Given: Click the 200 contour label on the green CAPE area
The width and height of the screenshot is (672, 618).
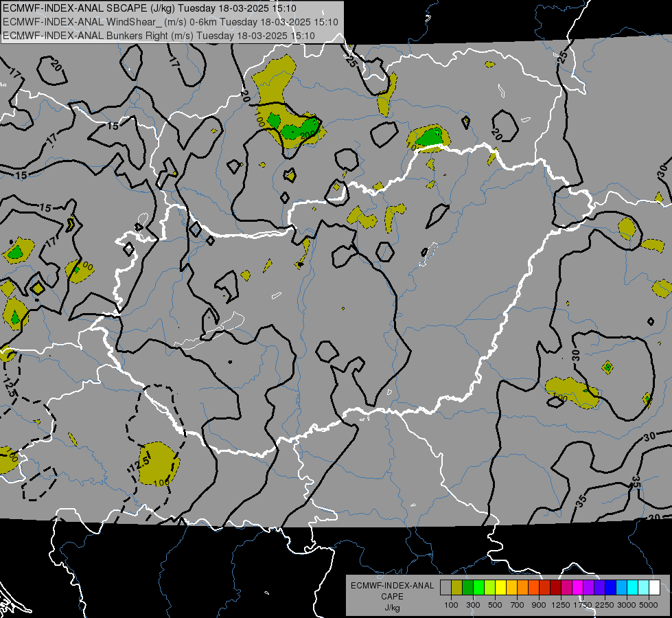Looking at the screenshot, I should (x=308, y=135).
